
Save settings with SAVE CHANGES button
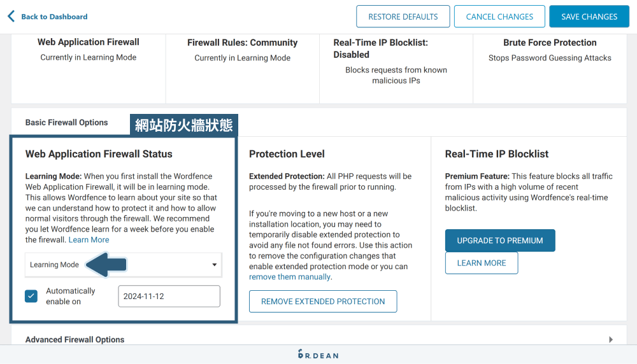[589, 17]
